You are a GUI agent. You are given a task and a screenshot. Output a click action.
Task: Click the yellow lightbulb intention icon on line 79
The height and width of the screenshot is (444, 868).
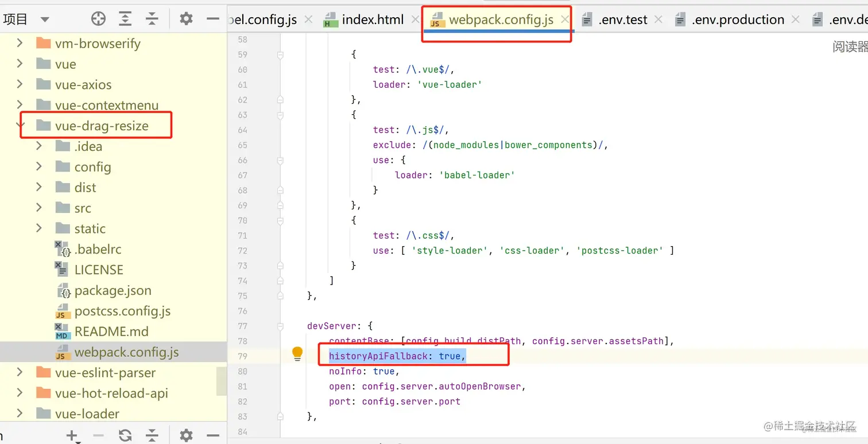[297, 353]
